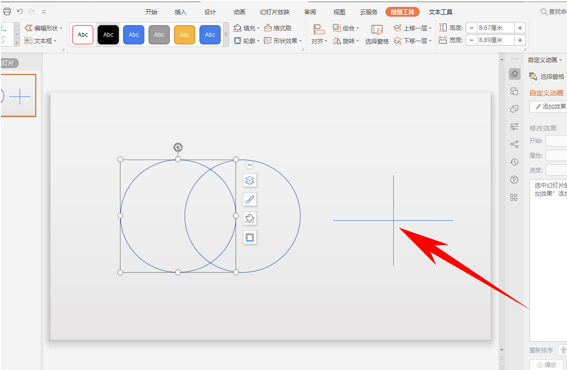This screenshot has width=567, height=370.
Task: Decrease the 高度 height value
Action: [472, 28]
